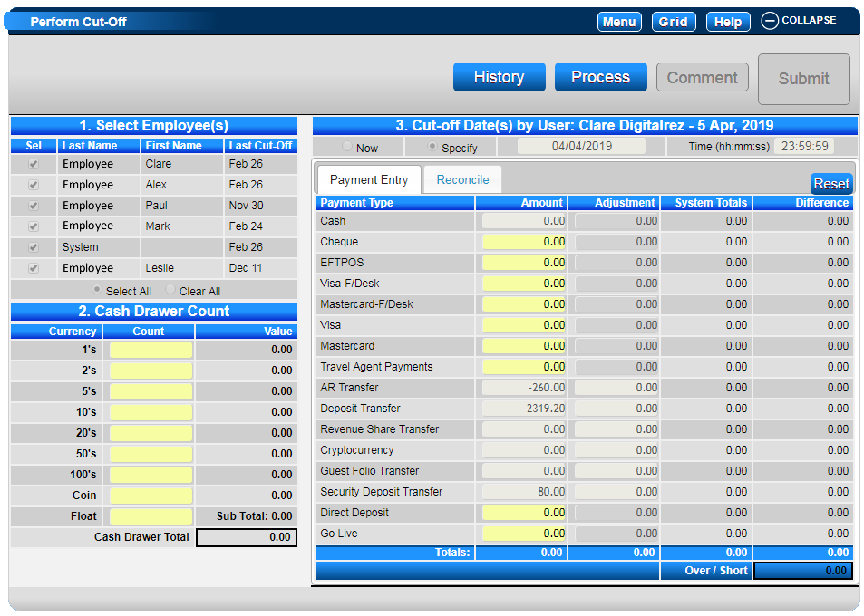864x616 pixels.
Task: Switch to Grid view
Action: (674, 22)
